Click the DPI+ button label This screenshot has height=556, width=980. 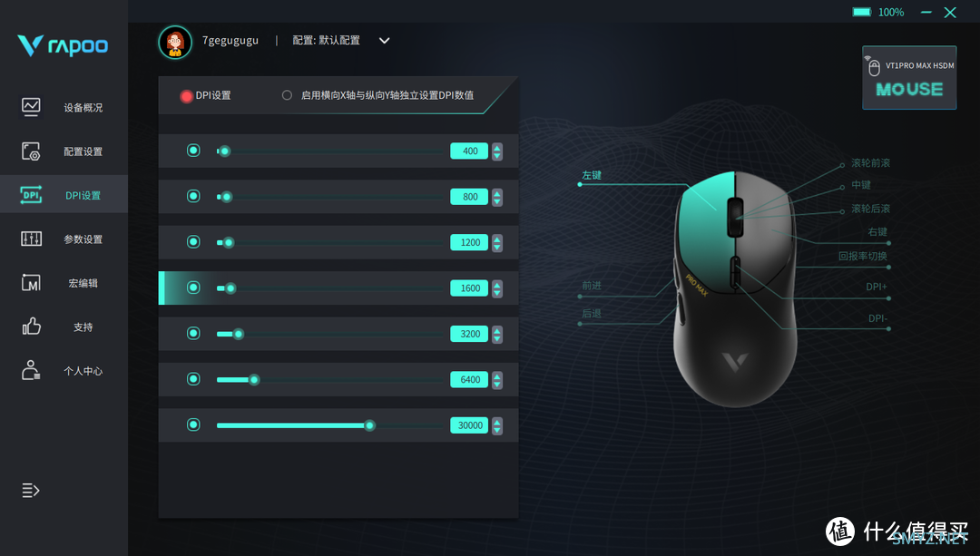pos(877,287)
